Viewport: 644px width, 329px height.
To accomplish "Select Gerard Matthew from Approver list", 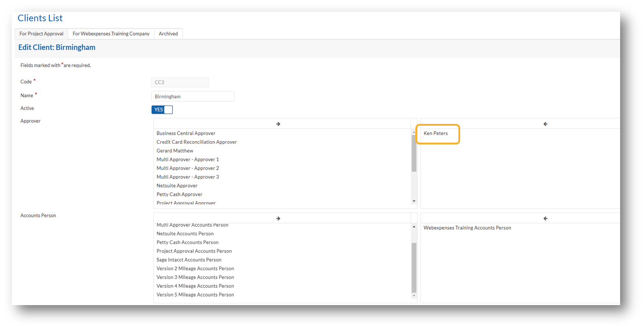I will 175,151.
